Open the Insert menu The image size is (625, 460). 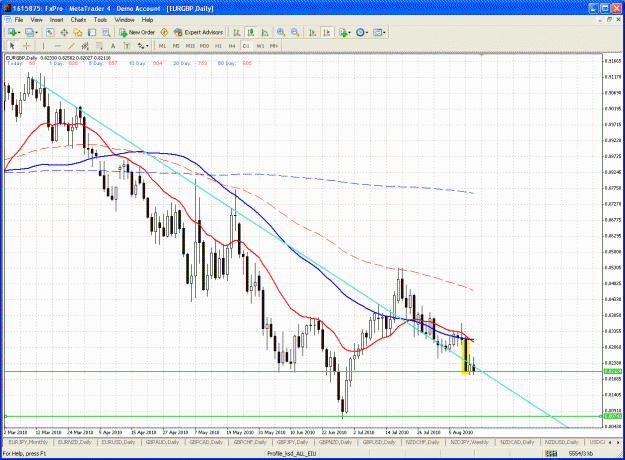56,20
